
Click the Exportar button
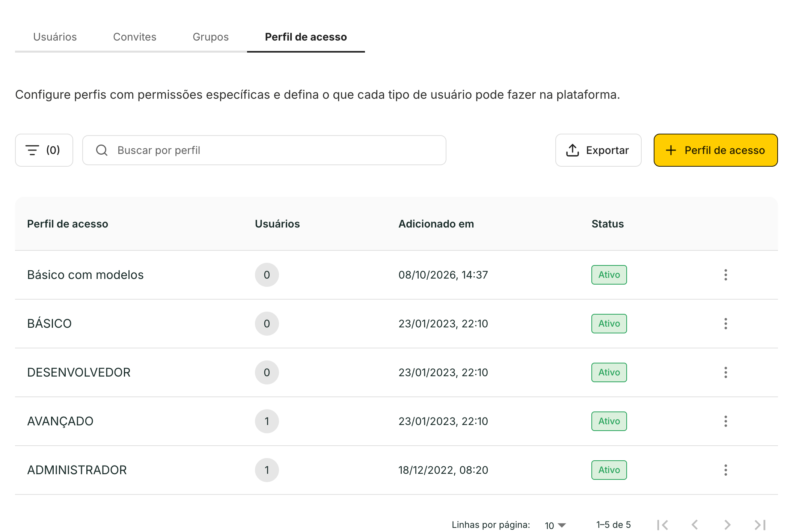[x=599, y=150]
